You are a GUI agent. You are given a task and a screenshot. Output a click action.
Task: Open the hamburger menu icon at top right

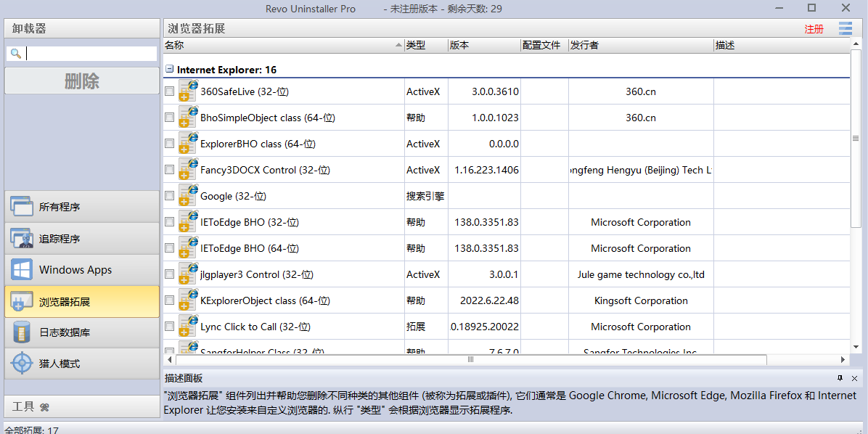tap(845, 29)
